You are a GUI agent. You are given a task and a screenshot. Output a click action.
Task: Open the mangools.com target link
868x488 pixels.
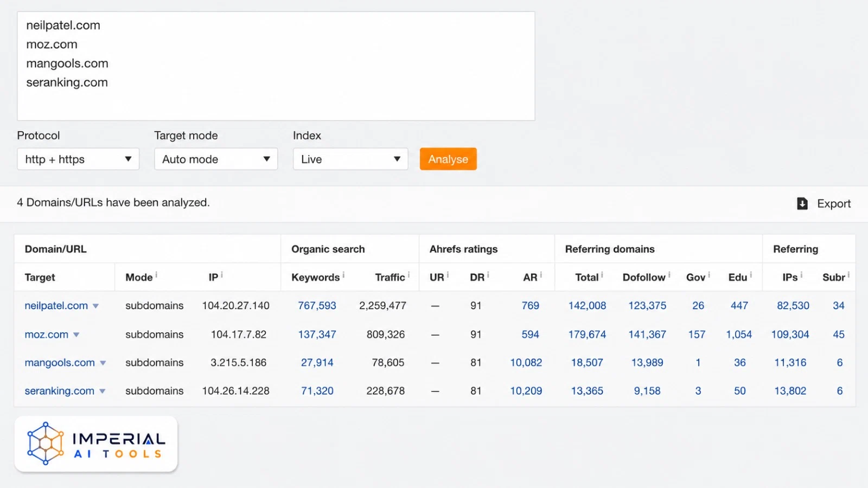point(60,362)
